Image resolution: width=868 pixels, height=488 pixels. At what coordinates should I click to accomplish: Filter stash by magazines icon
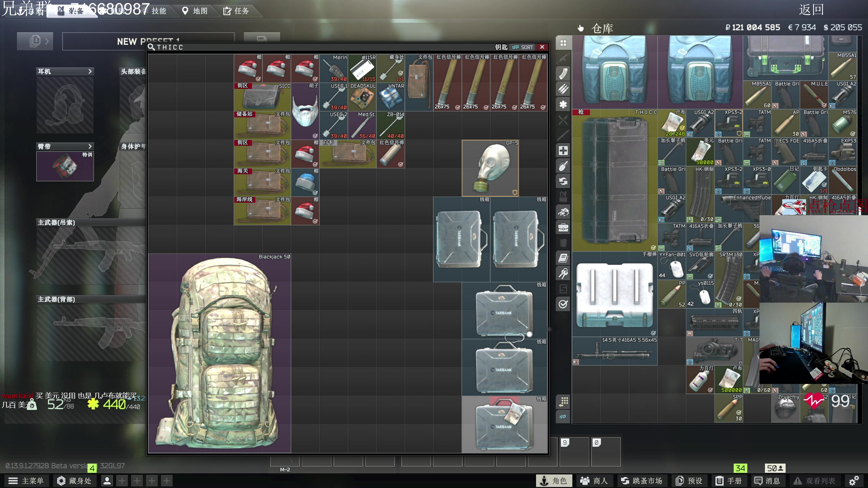(563, 74)
